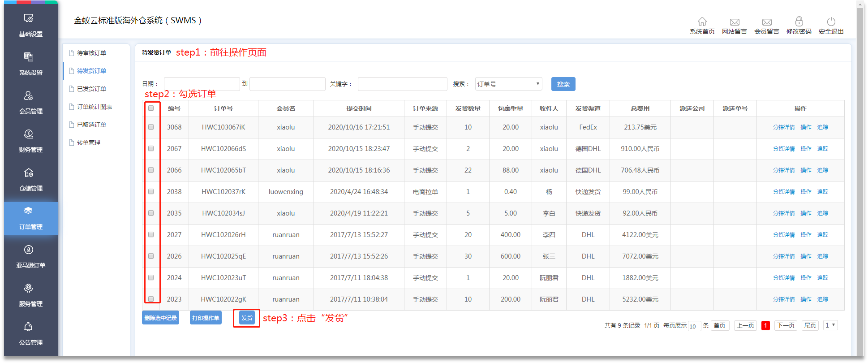The width and height of the screenshot is (868, 363).
Task: Click the 亚马逊订单 sidebar icon
Action: tap(29, 250)
